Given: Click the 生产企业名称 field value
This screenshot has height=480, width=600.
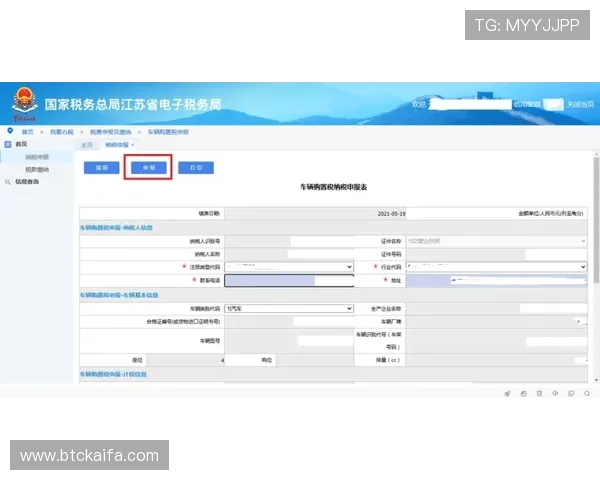Looking at the screenshot, I should pos(496,309).
